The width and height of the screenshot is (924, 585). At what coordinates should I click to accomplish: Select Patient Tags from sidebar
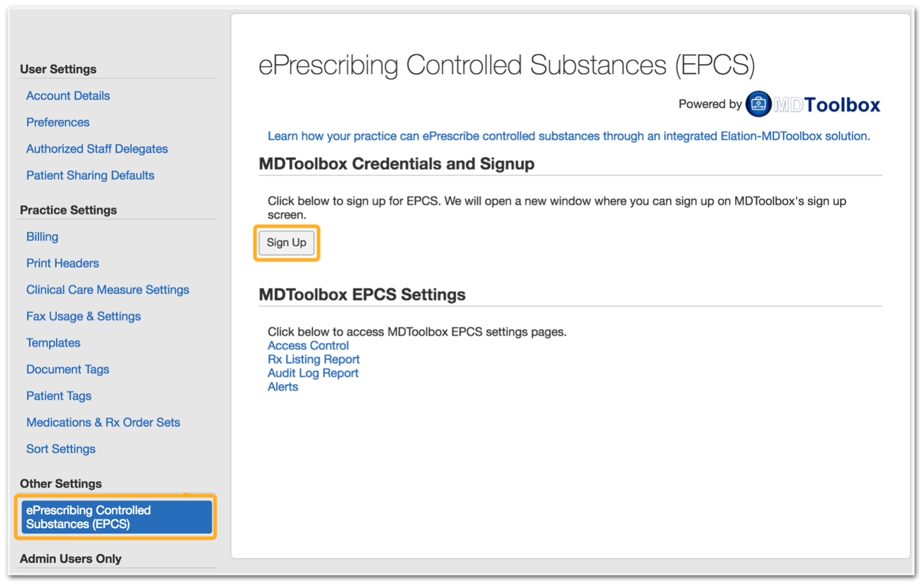coord(58,396)
